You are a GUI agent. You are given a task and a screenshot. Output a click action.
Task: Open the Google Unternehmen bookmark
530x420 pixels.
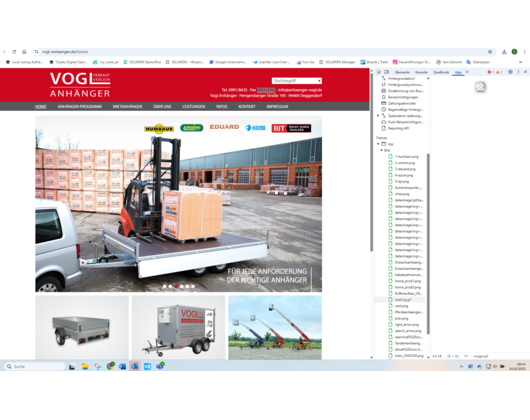click(x=228, y=62)
